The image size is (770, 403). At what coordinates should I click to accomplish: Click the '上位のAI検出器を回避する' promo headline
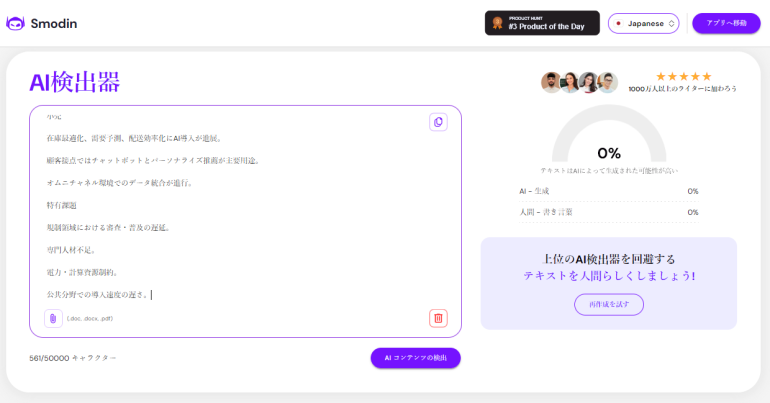tap(609, 259)
